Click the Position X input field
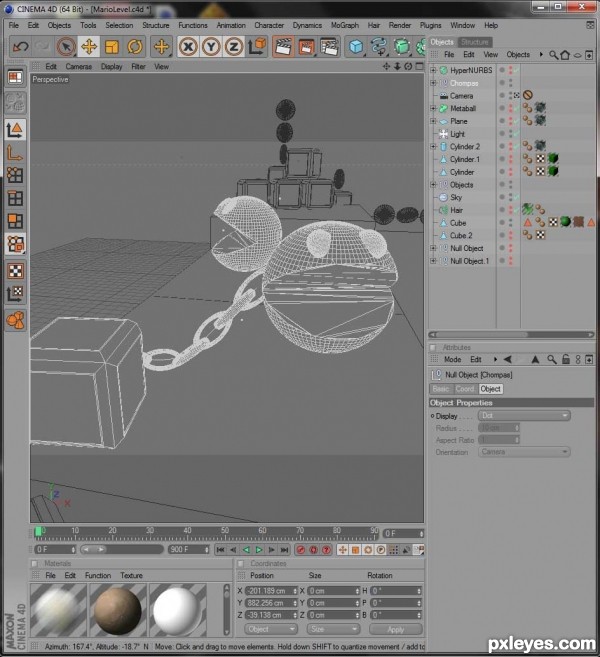Image resolution: width=600 pixels, height=657 pixels. coord(271,591)
